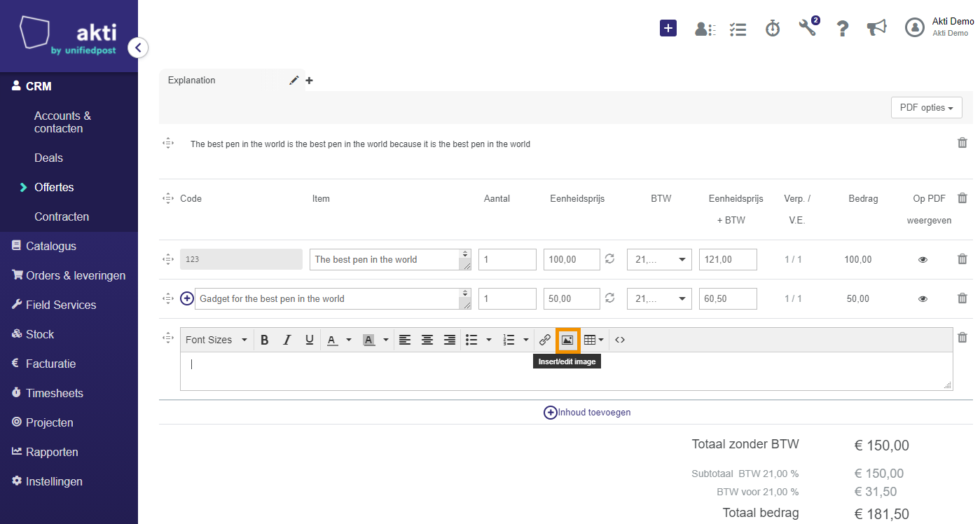The height and width of the screenshot is (524, 980).
Task: Center text in editor
Action: pyautogui.click(x=427, y=340)
